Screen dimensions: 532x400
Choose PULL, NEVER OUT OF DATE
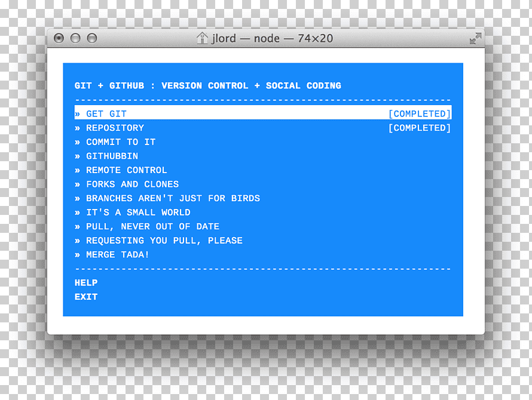(x=263, y=226)
